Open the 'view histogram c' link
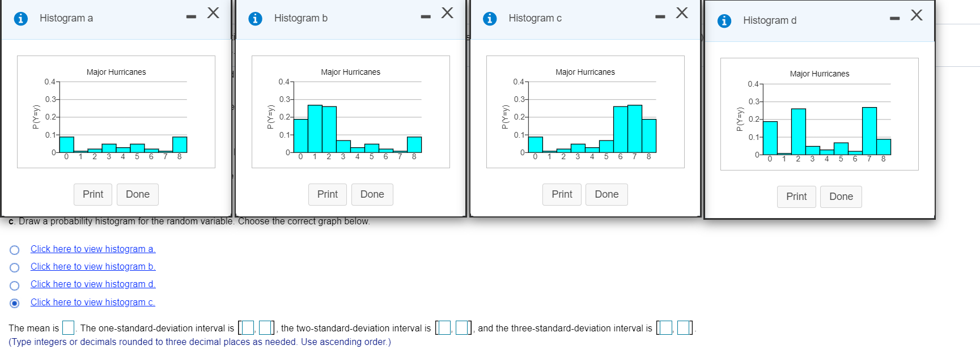Screen dimensions: 980x358 coord(93,302)
